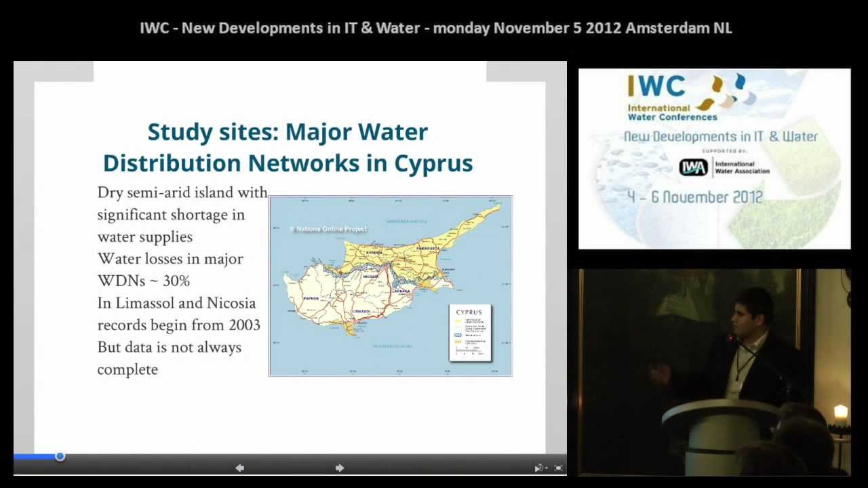Click the Cyprus map image on slide
Screen dimensions: 868x488
[391, 286]
